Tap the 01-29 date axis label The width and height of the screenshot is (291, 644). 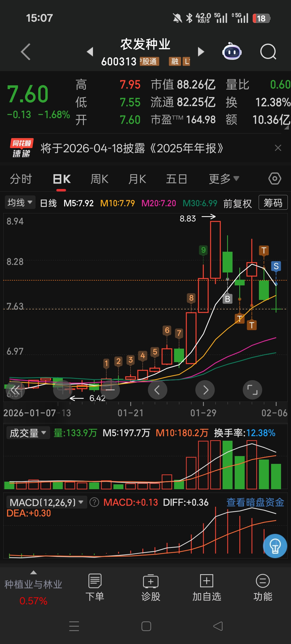click(x=203, y=413)
